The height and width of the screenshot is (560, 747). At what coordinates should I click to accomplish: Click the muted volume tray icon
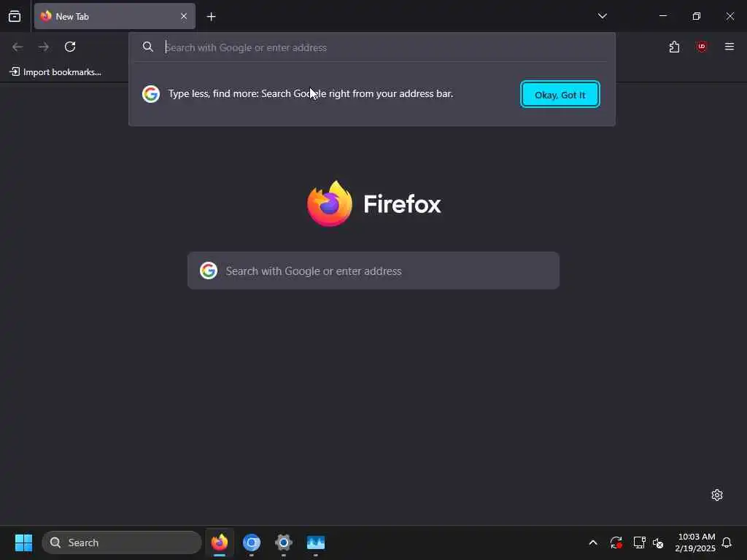(658, 542)
